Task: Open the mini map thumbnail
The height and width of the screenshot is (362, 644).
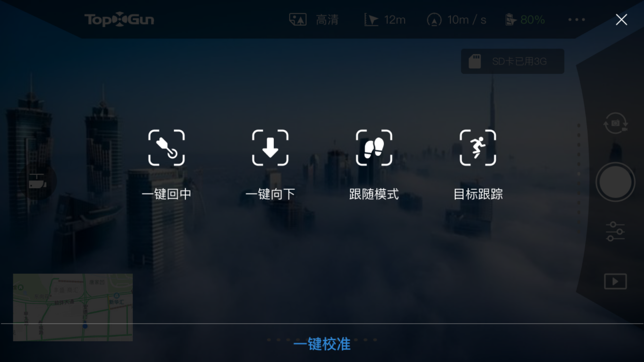Action: tap(73, 307)
